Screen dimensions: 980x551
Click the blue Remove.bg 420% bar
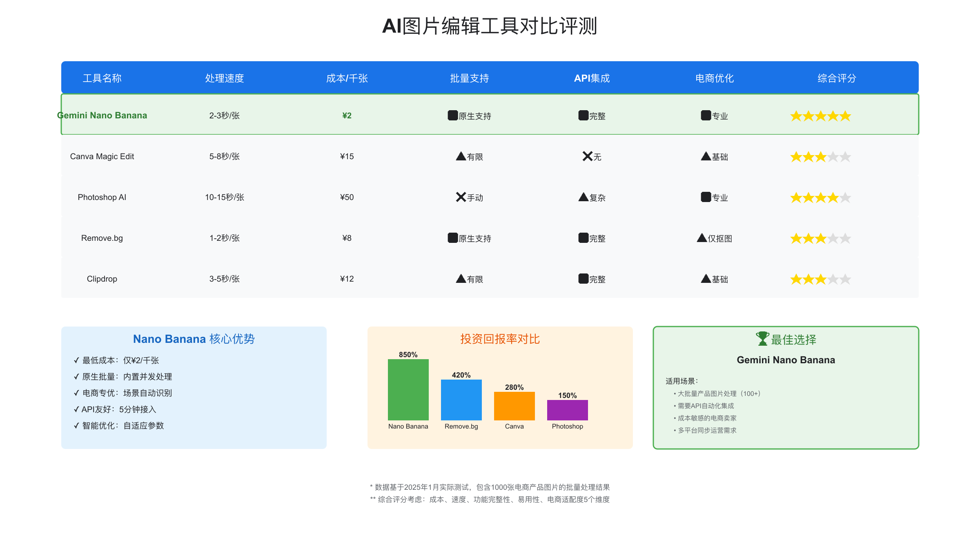[x=461, y=400]
